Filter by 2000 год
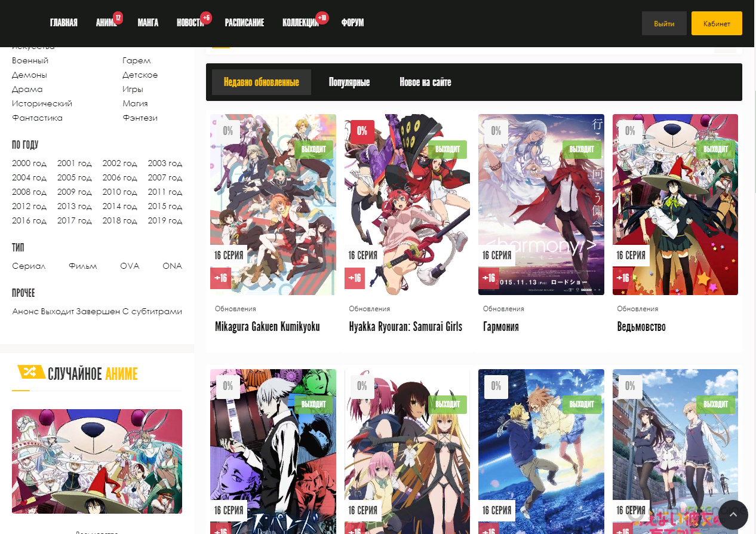The height and width of the screenshot is (534, 756). click(29, 163)
